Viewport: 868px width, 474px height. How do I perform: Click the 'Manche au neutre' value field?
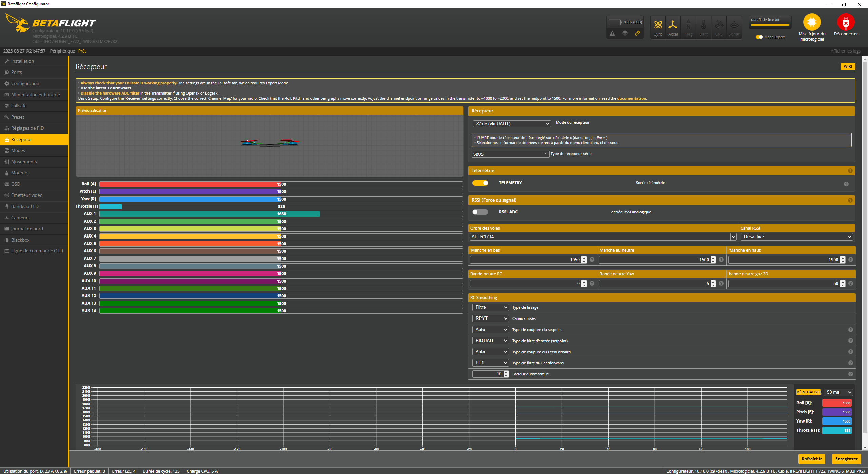tap(654, 260)
